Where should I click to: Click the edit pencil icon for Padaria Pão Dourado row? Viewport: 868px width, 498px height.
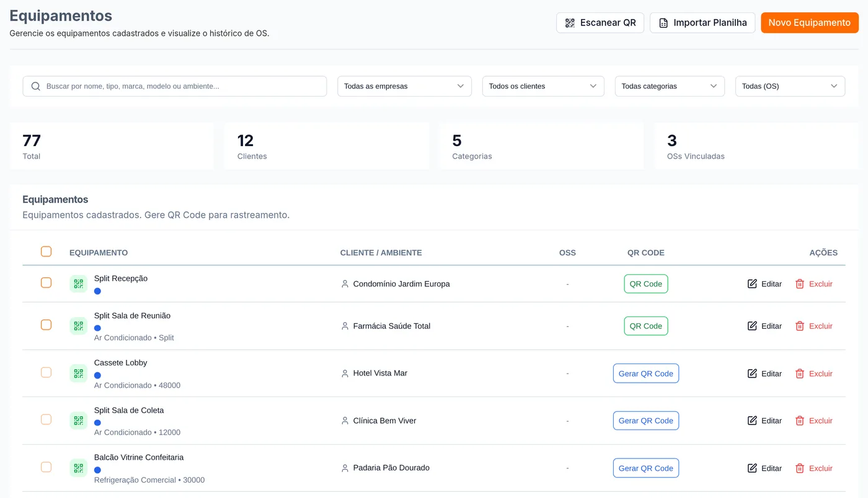[752, 468]
